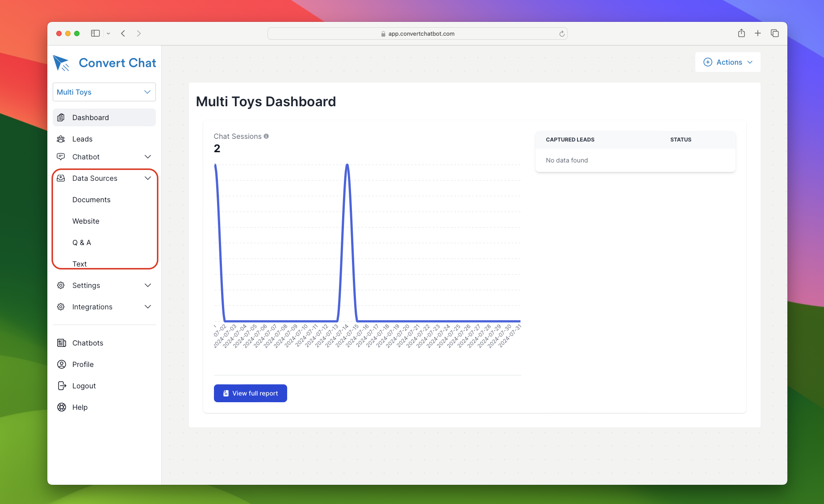Click the browser address bar

click(x=417, y=34)
